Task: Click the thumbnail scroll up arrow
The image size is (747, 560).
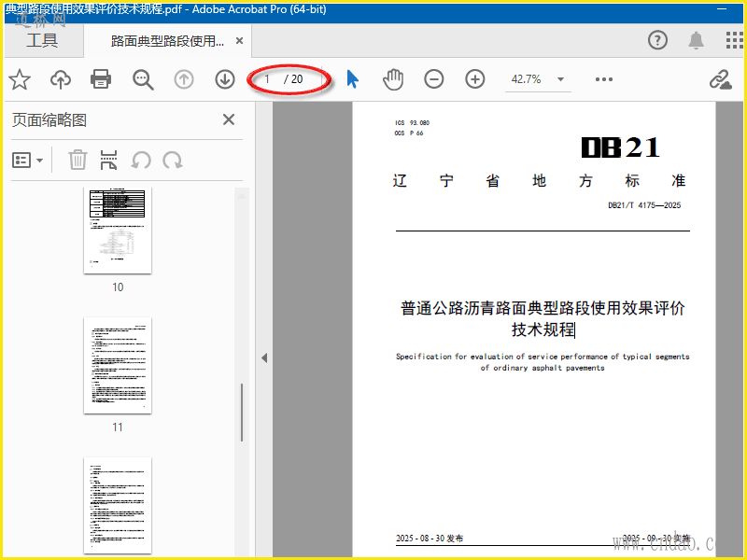Action: click(x=242, y=195)
